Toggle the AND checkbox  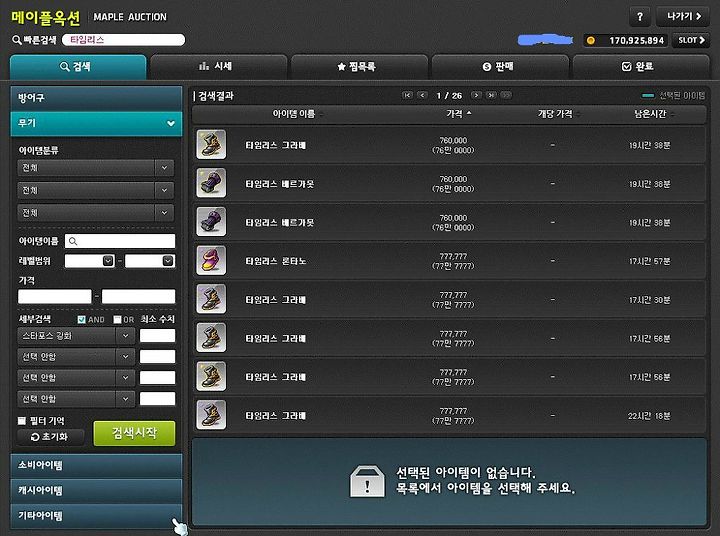point(81,320)
